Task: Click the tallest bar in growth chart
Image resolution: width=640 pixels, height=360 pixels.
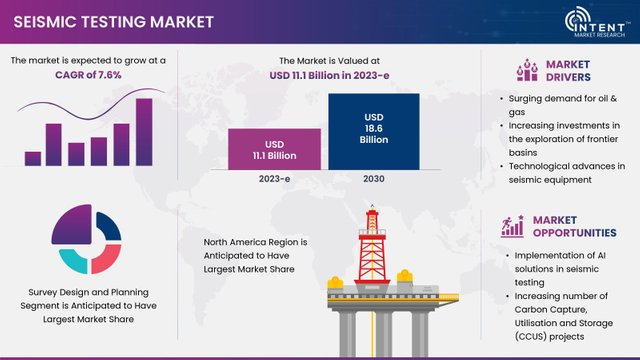Action: coord(144,132)
